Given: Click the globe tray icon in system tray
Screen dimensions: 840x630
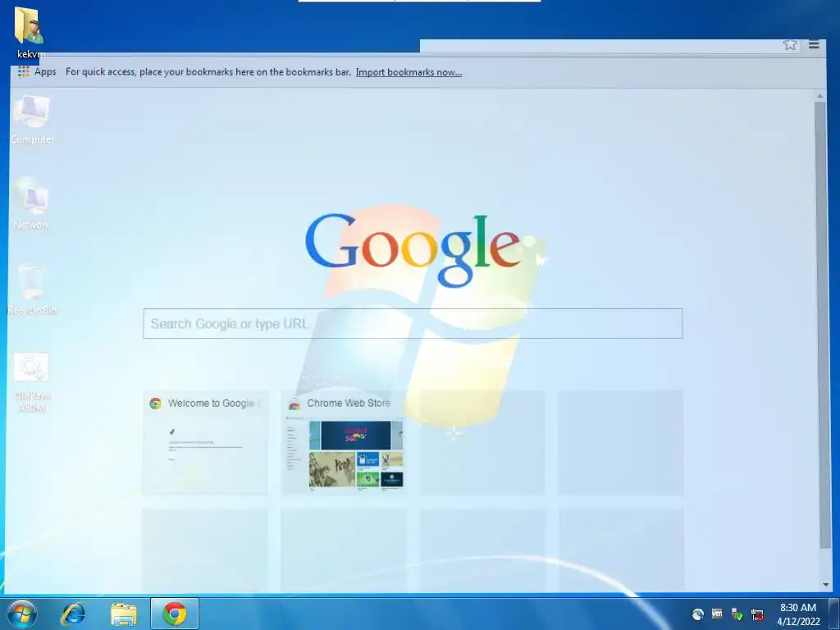Looking at the screenshot, I should tap(697, 614).
